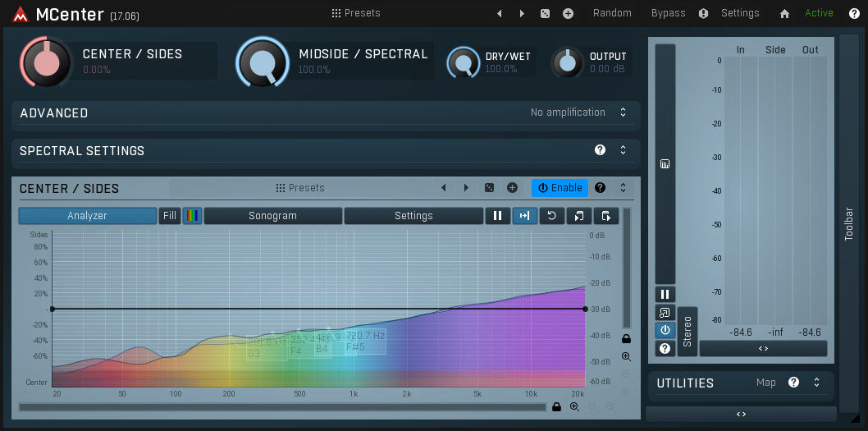
Task: Expand the Utilities panel
Action: [x=816, y=383]
